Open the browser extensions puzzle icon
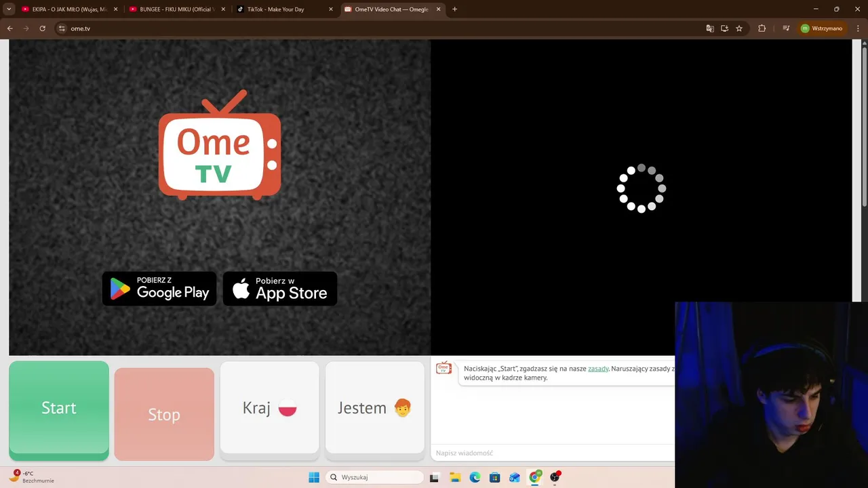 pyautogui.click(x=762, y=28)
